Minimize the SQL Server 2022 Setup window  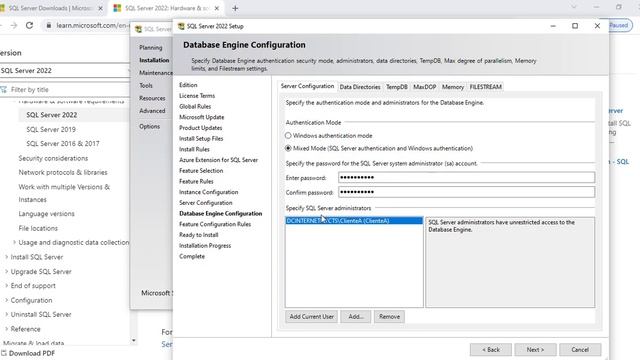(553, 26)
